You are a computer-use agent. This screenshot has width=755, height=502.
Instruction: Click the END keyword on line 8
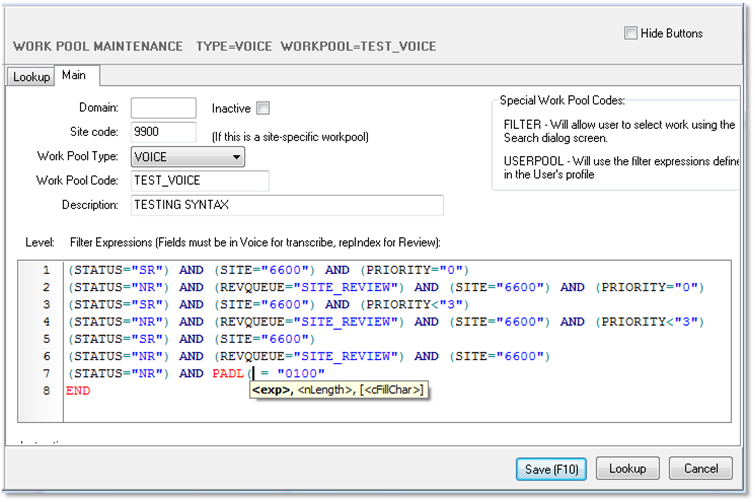78,390
